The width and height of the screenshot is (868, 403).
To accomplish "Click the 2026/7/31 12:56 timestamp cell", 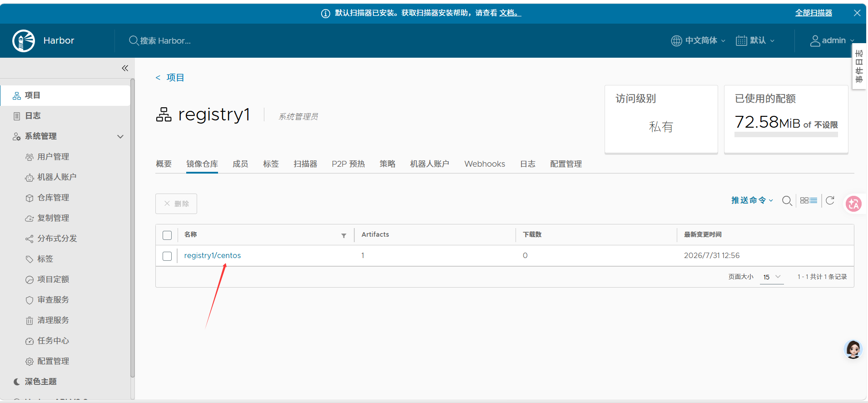I will pyautogui.click(x=712, y=255).
